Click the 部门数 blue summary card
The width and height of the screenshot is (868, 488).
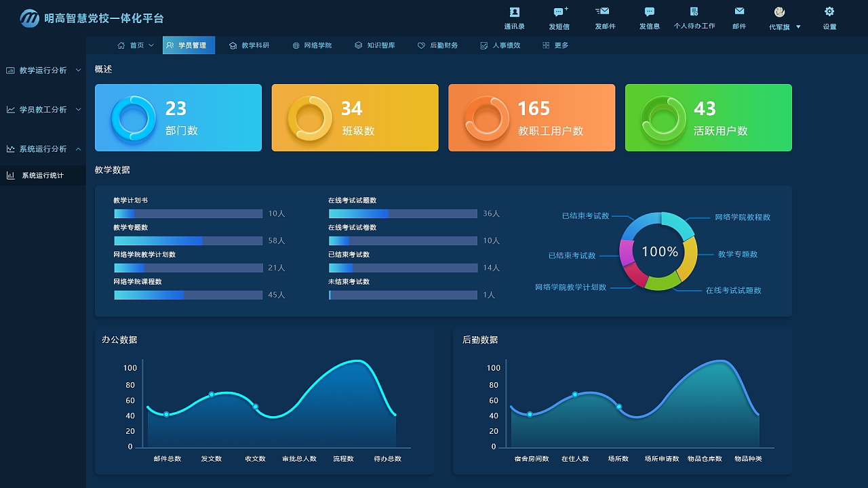tap(178, 118)
